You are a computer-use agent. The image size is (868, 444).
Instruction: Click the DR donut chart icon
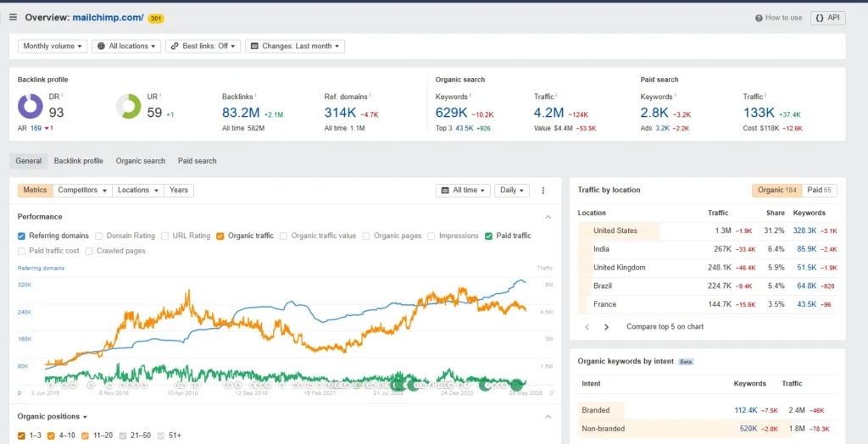31,107
